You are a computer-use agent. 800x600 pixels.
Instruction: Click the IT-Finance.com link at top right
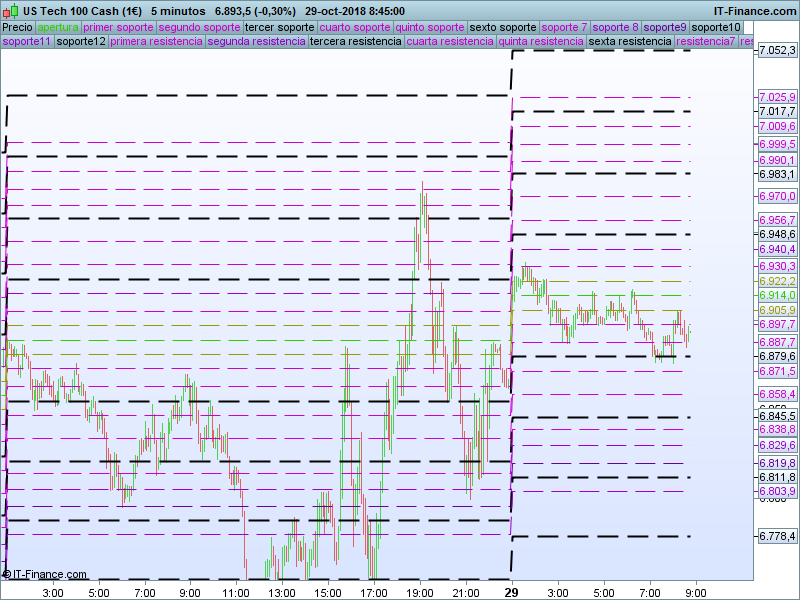pos(755,10)
